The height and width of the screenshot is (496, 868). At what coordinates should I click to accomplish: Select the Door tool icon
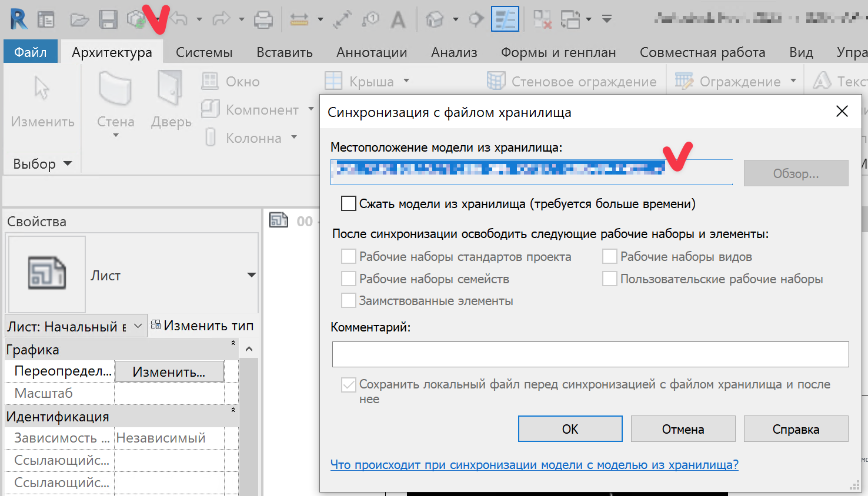coord(171,88)
